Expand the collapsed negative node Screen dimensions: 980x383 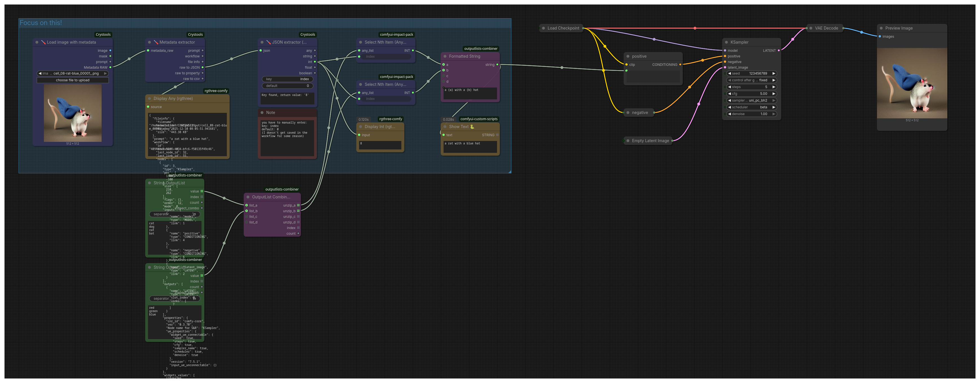(x=628, y=113)
